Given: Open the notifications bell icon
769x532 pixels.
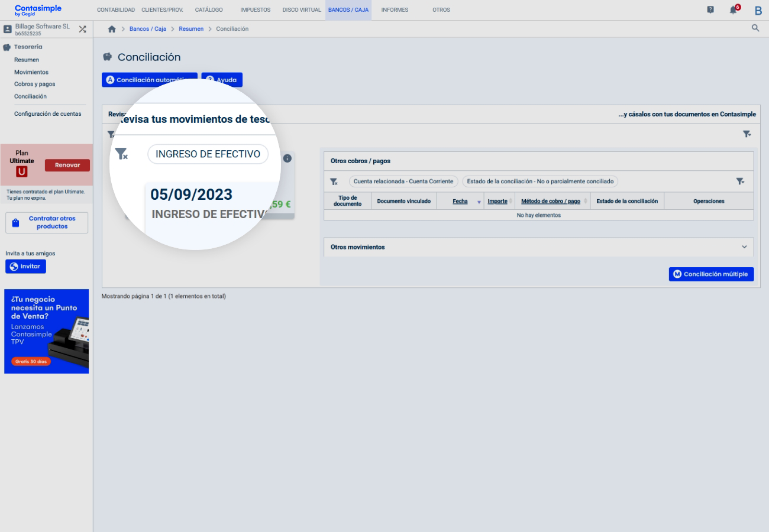Looking at the screenshot, I should tap(734, 9).
